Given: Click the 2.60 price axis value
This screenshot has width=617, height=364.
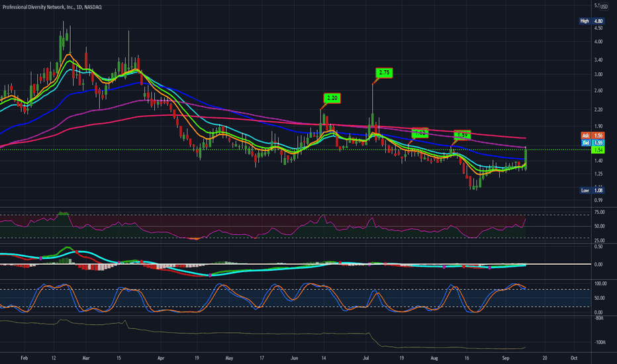Looking at the screenshot, I should (x=598, y=91).
